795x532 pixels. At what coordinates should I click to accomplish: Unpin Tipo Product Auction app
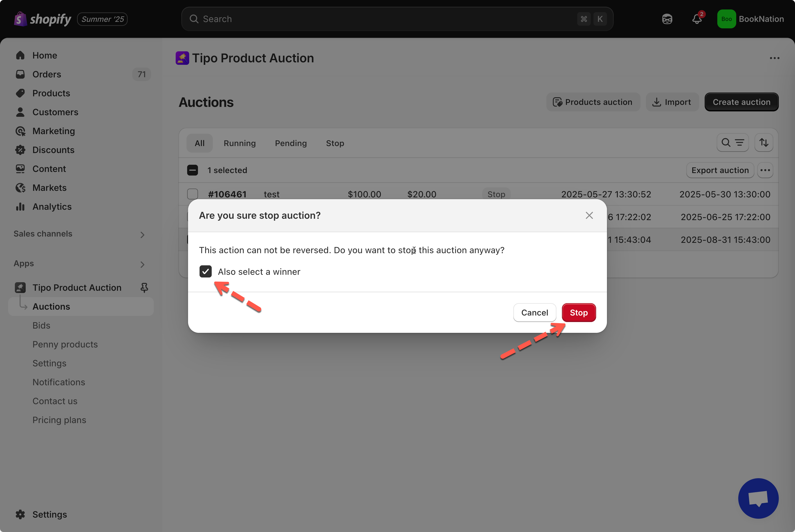(x=144, y=287)
